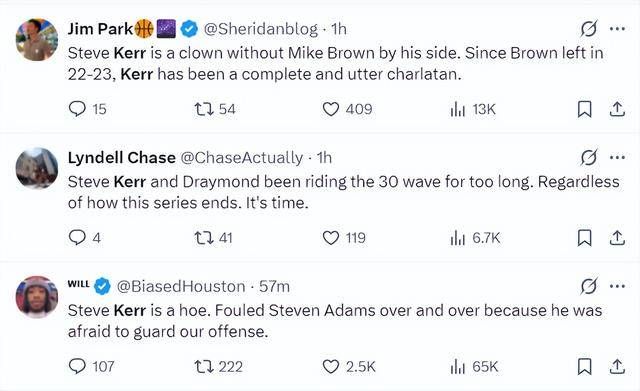Open the 57m timestamp of WILL's tweet
This screenshot has height=391, width=640.
point(274,286)
